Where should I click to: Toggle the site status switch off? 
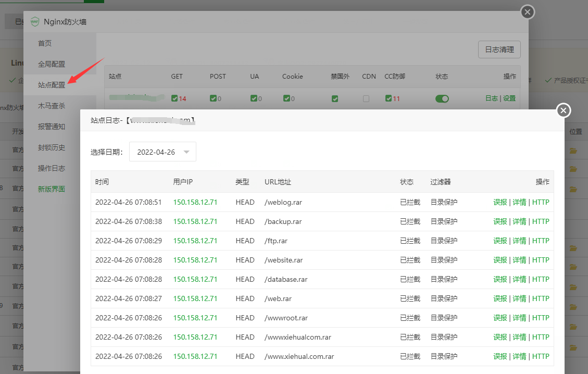pyautogui.click(x=442, y=98)
